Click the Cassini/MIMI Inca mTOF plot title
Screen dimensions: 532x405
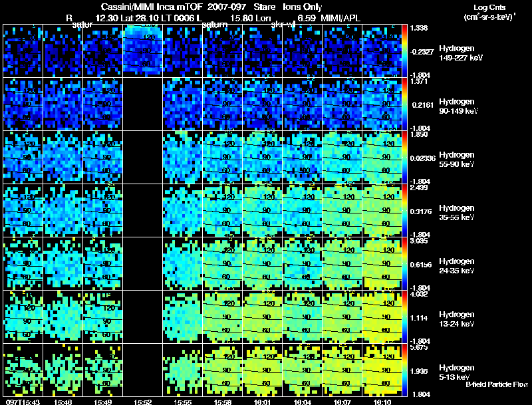(211, 7)
